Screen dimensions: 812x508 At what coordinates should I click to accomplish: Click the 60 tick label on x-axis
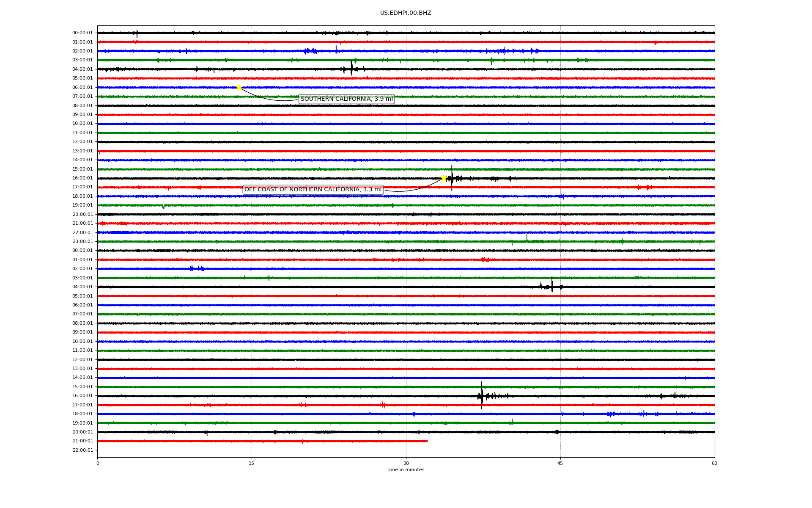coord(714,464)
